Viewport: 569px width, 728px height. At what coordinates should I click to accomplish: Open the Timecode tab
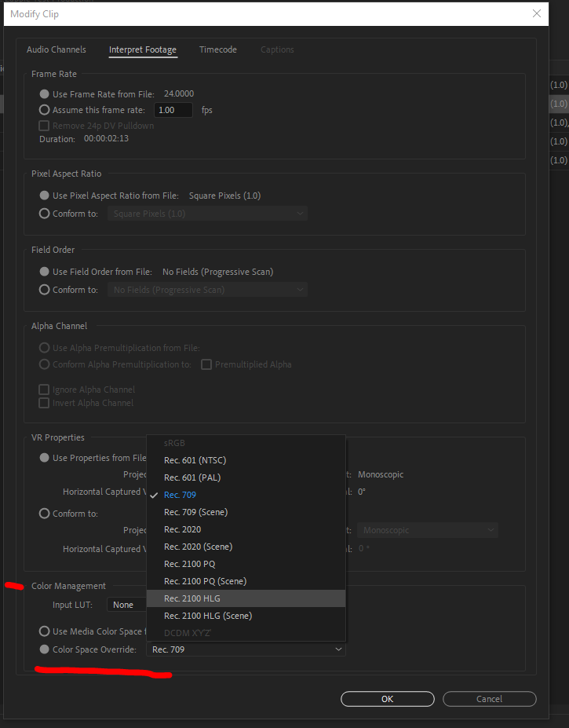coord(217,50)
